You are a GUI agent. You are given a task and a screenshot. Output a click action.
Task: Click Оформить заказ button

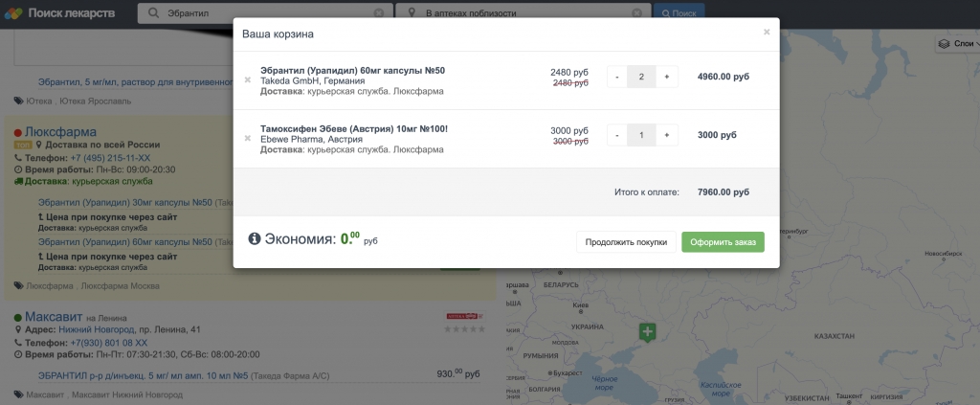click(723, 242)
